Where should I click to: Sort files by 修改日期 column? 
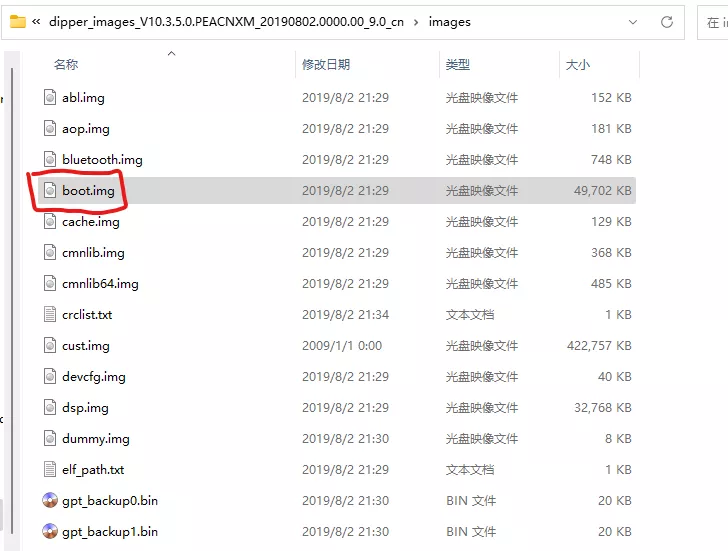(326, 64)
